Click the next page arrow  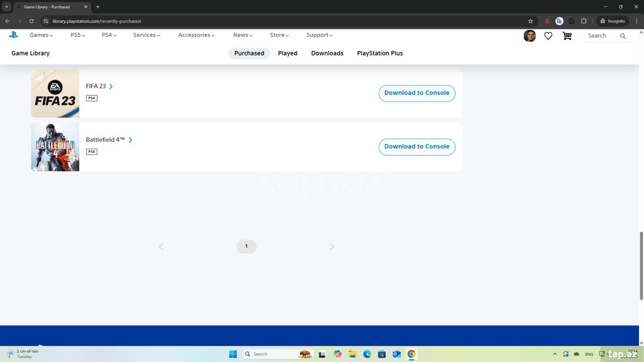coord(332,247)
